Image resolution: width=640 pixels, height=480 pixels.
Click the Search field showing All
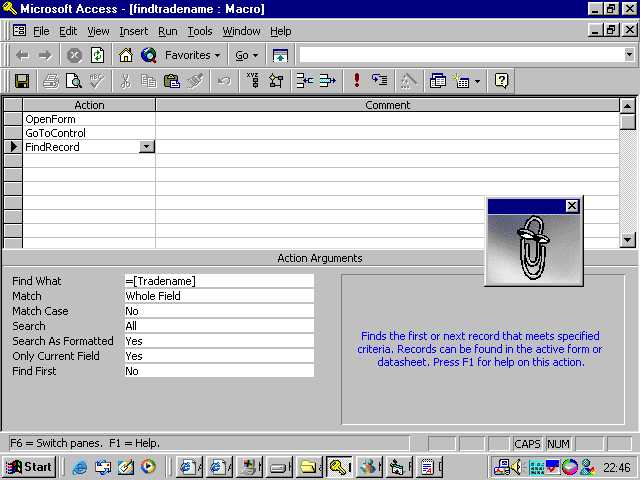coord(219,326)
